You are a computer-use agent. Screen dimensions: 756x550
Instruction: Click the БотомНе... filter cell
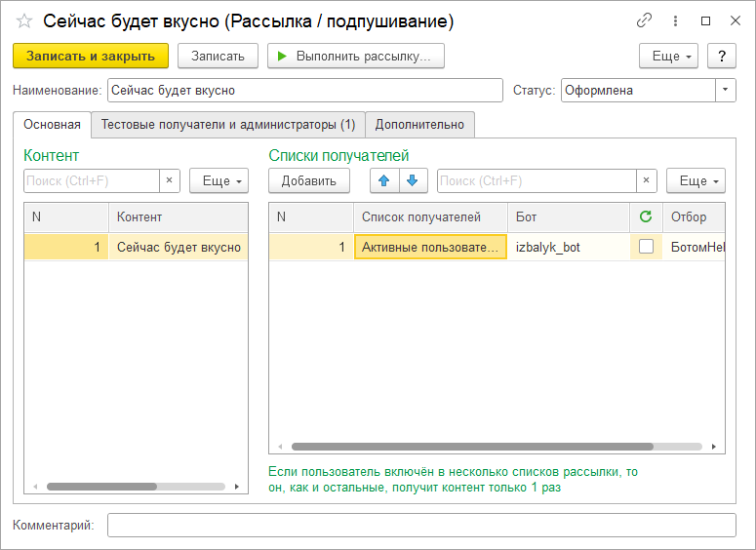coord(694,247)
